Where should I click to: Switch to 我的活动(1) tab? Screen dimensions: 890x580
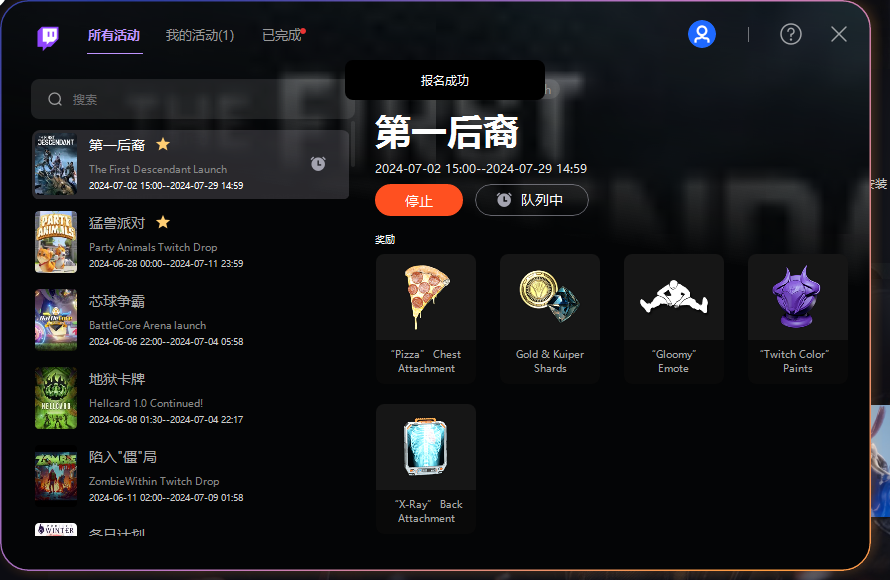200,35
